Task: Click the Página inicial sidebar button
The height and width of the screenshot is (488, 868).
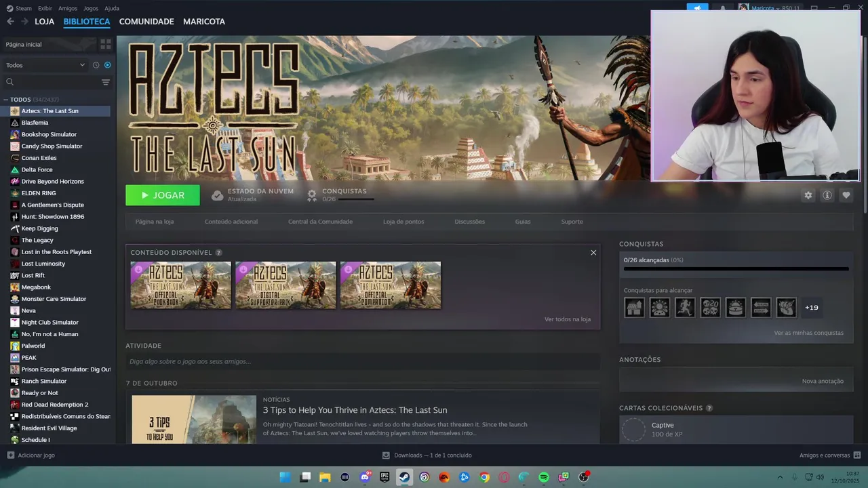Action: point(49,44)
